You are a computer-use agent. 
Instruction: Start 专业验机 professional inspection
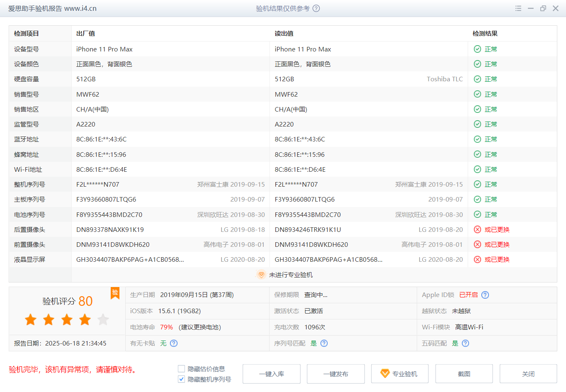[x=400, y=374]
